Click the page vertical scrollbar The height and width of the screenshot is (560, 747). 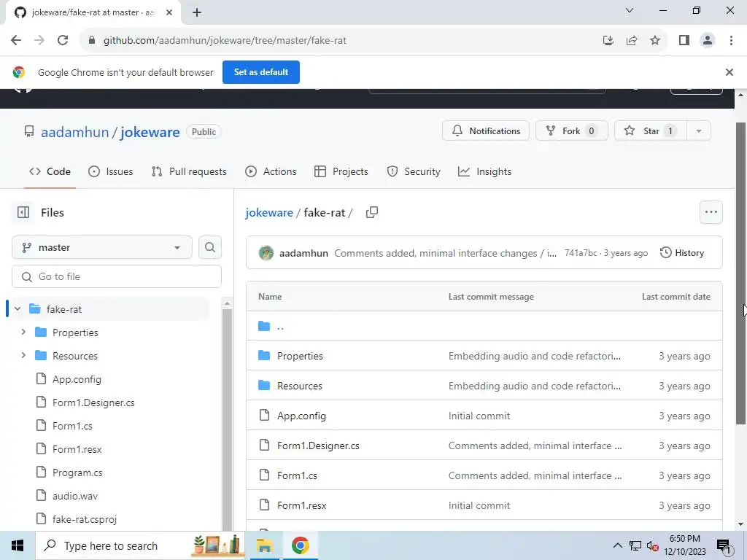point(741,273)
